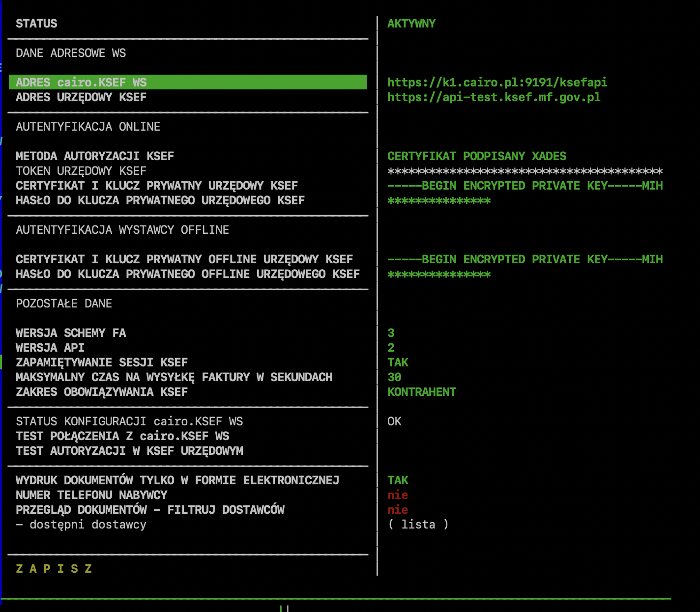Edit the masked TOKEN URZĘDOWY KSEF value
This screenshot has width=700, height=612.
click(525, 171)
